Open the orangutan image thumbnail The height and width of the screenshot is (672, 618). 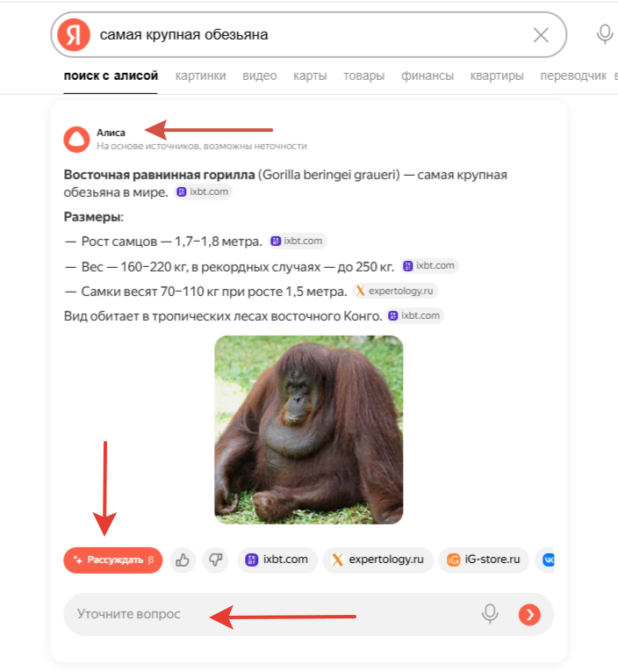pos(308,430)
